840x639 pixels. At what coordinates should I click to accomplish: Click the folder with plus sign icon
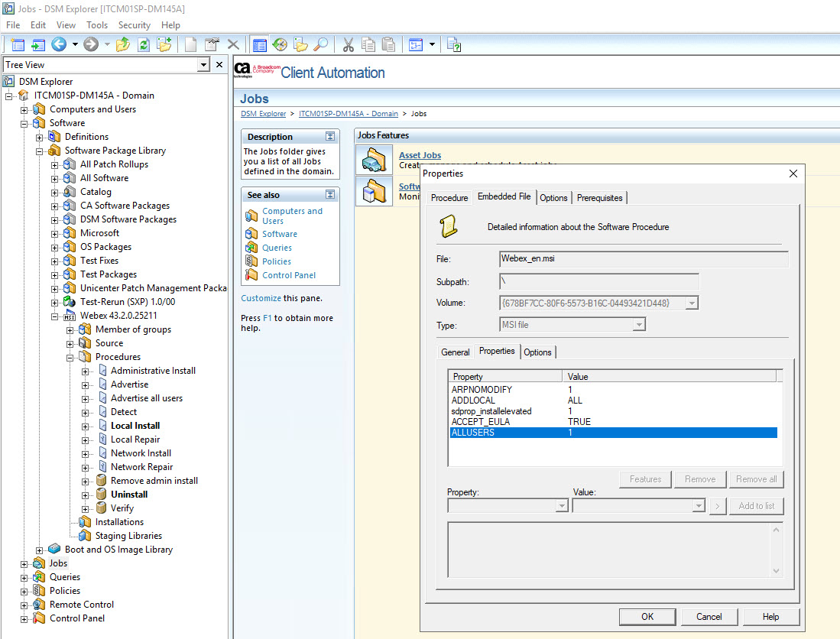click(x=164, y=44)
